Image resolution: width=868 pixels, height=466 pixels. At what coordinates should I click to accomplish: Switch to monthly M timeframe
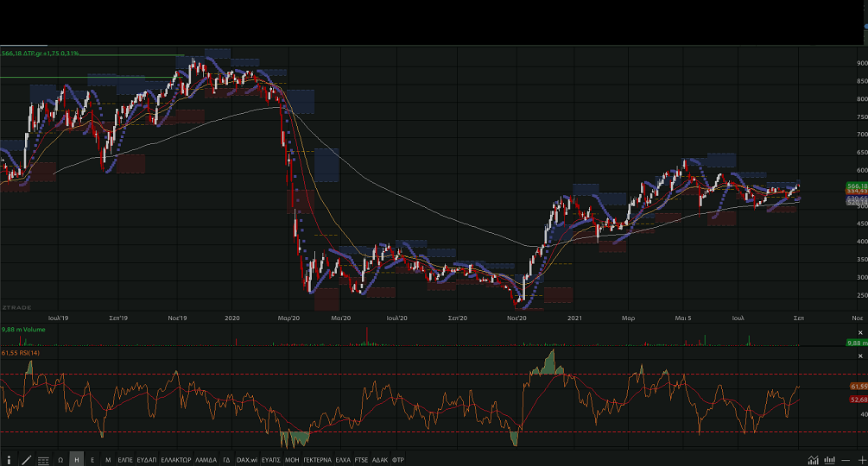tap(108, 460)
